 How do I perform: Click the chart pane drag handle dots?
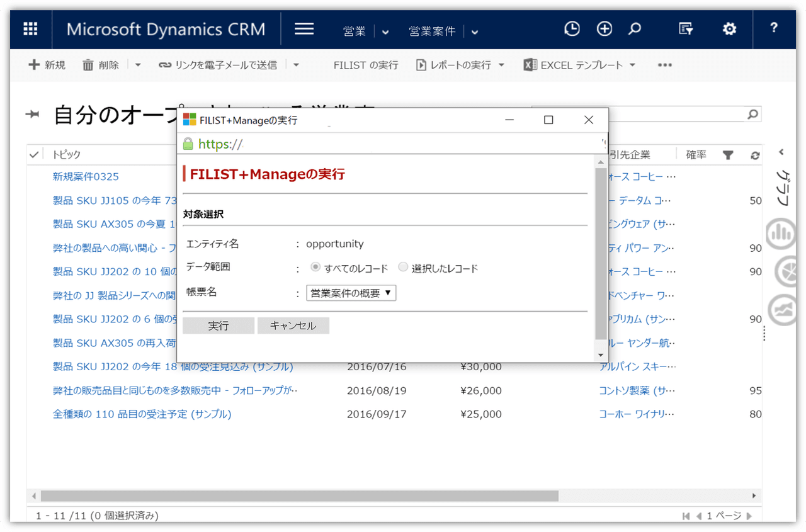coord(764,334)
